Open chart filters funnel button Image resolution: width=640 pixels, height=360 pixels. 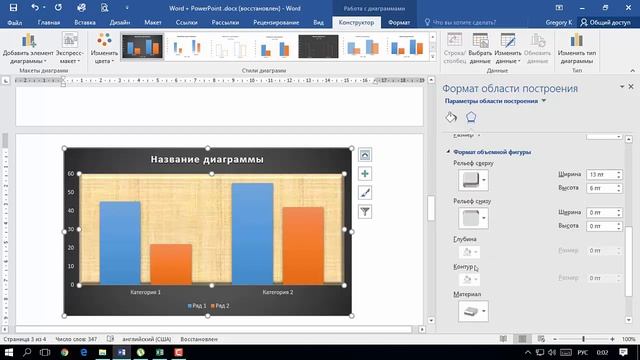coord(365,211)
